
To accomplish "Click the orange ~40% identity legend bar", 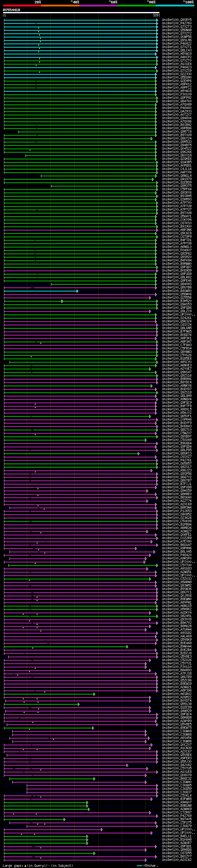I will pos(60,6).
